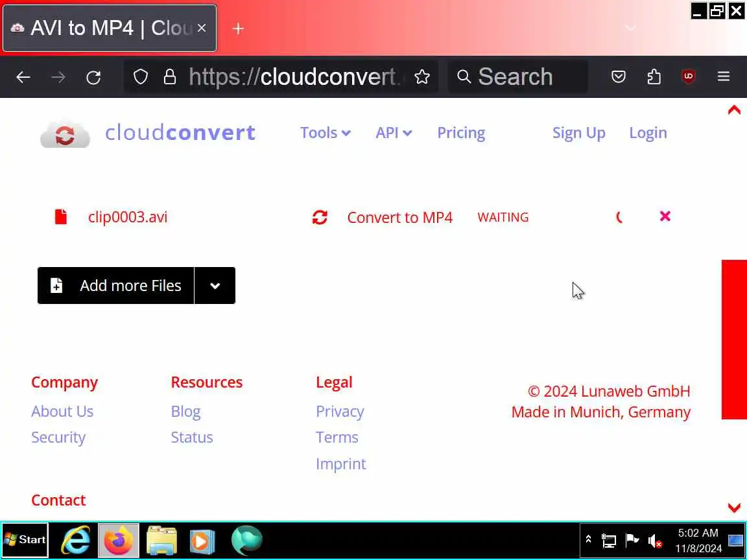Click the Firefox taskbar icon
747x560 pixels.
(x=119, y=541)
